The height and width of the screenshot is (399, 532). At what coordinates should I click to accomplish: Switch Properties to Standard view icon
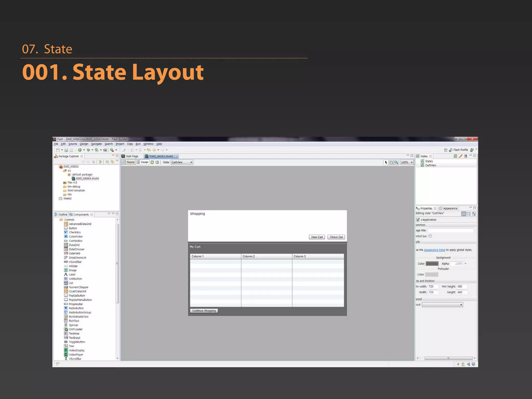click(x=464, y=214)
